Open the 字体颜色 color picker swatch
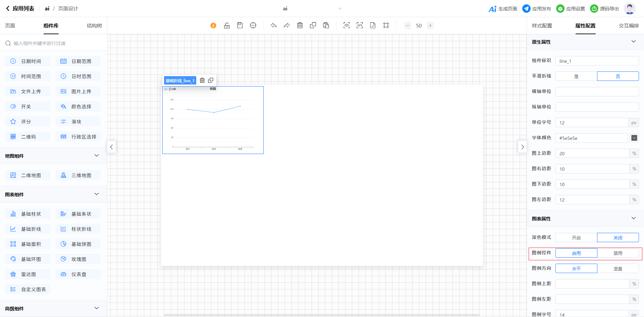Screen dimensions: 644x317 click(634, 138)
